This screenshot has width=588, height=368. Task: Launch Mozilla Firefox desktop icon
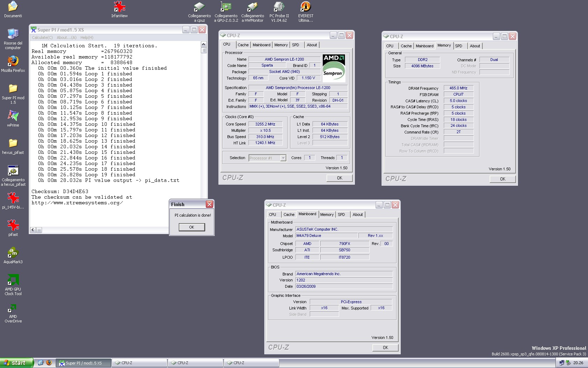pyautogui.click(x=13, y=64)
